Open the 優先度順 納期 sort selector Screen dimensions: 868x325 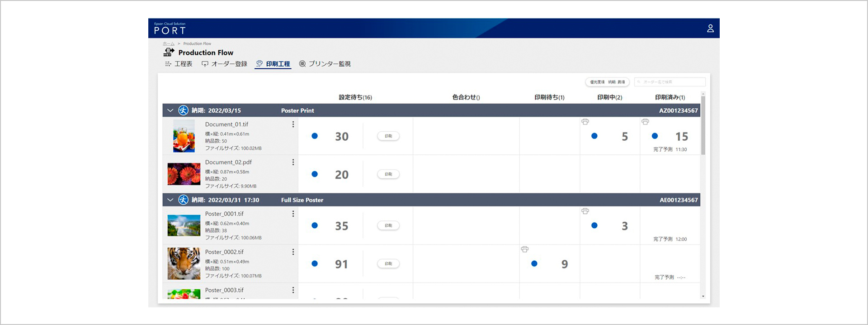coord(607,82)
